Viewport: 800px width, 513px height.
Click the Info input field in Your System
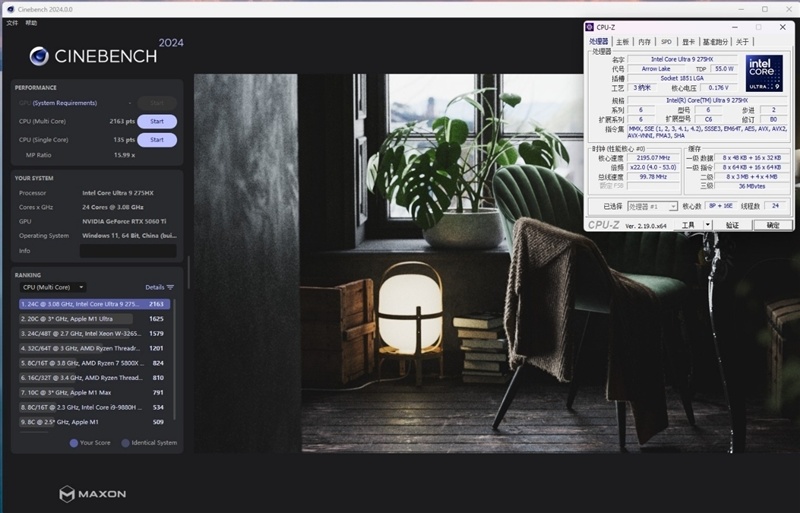(128, 251)
